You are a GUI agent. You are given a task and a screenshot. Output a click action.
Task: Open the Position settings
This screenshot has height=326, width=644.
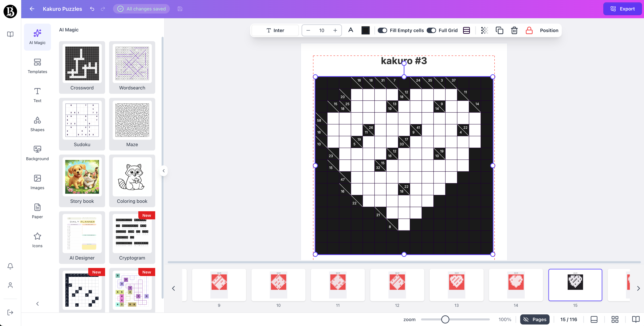click(x=549, y=30)
